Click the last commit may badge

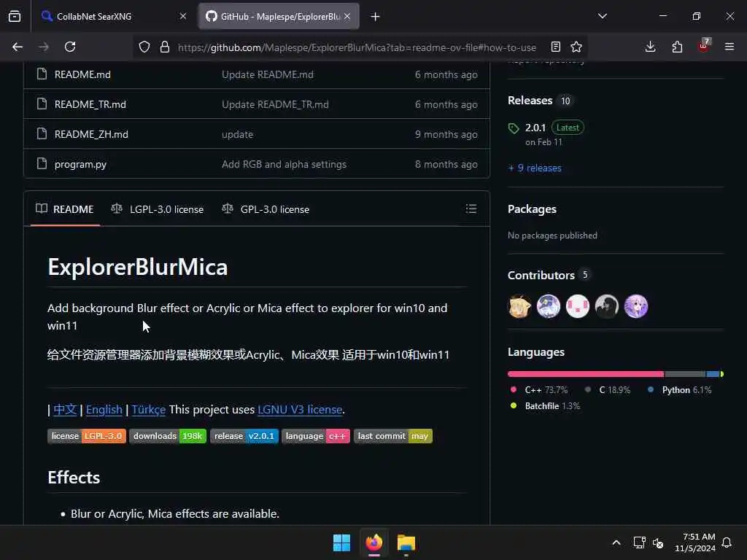393,436
